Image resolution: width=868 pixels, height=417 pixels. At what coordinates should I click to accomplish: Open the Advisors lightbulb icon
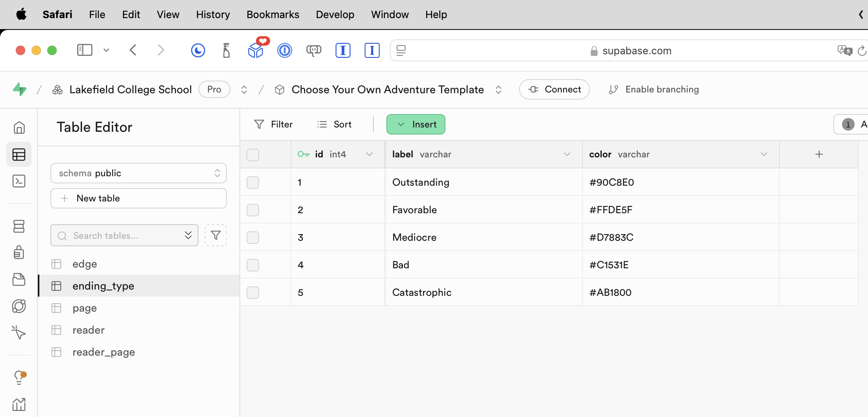click(x=19, y=377)
